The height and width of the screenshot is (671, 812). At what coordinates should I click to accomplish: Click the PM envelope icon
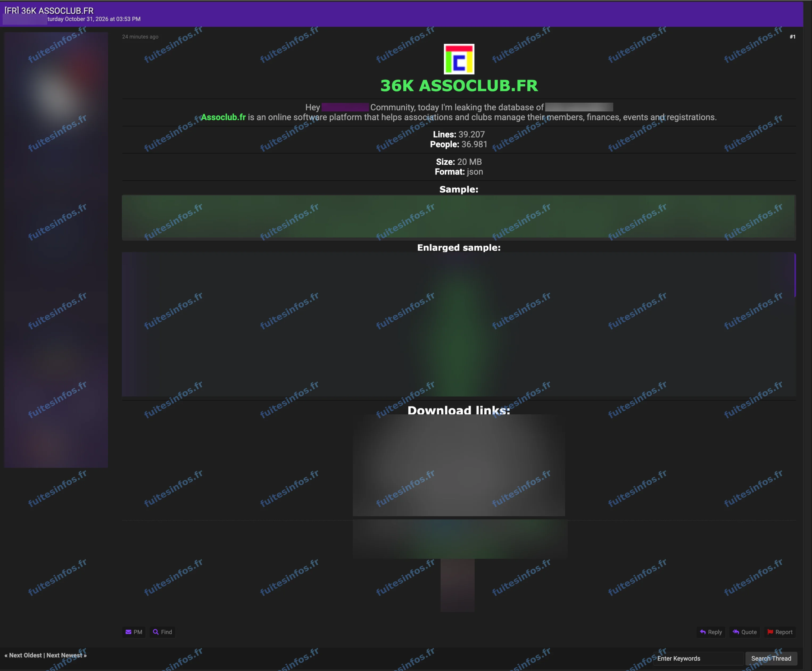pyautogui.click(x=129, y=632)
